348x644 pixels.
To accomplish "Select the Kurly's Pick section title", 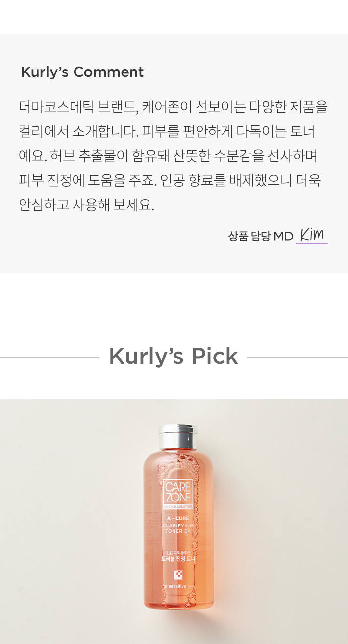I will tap(174, 356).
